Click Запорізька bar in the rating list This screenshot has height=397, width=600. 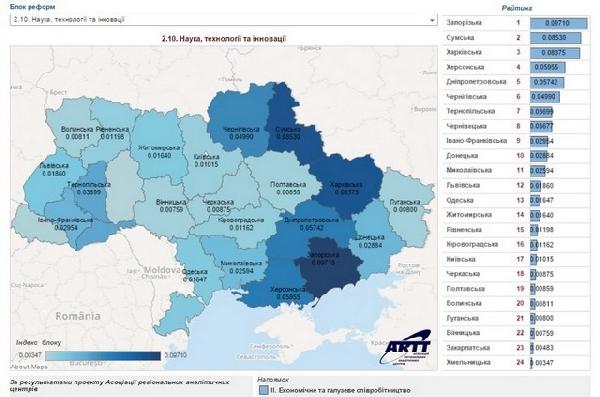[x=558, y=23]
